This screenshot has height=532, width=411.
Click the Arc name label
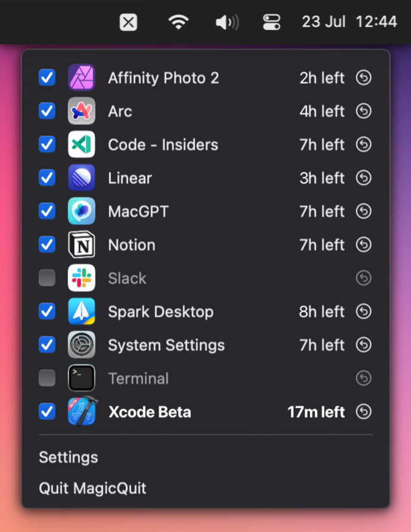[x=120, y=112]
